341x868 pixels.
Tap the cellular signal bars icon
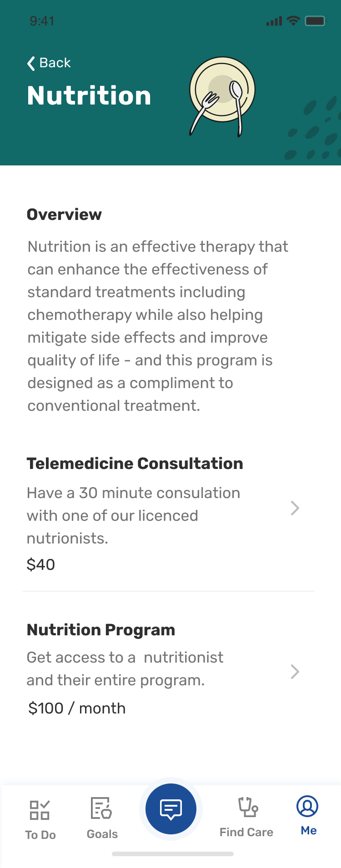click(x=274, y=21)
